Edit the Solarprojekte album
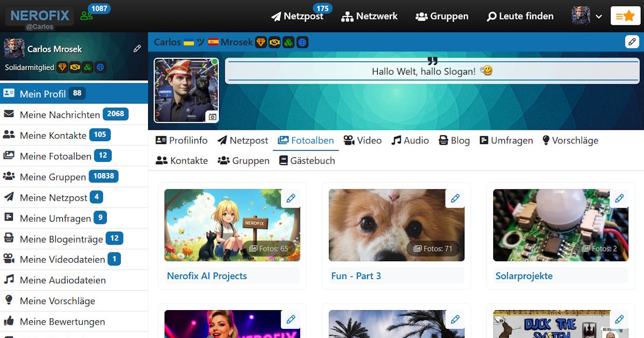Image resolution: width=644 pixels, height=338 pixels. [619, 199]
